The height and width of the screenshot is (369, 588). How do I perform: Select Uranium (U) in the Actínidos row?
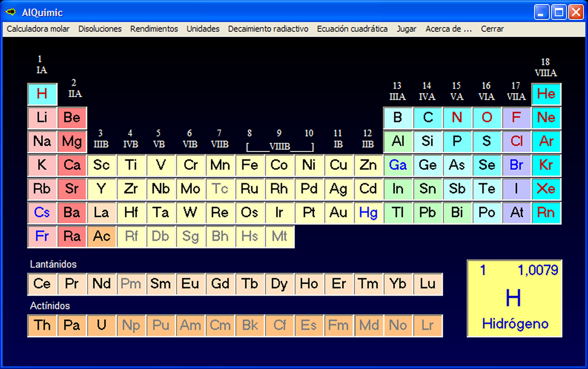coord(101,326)
